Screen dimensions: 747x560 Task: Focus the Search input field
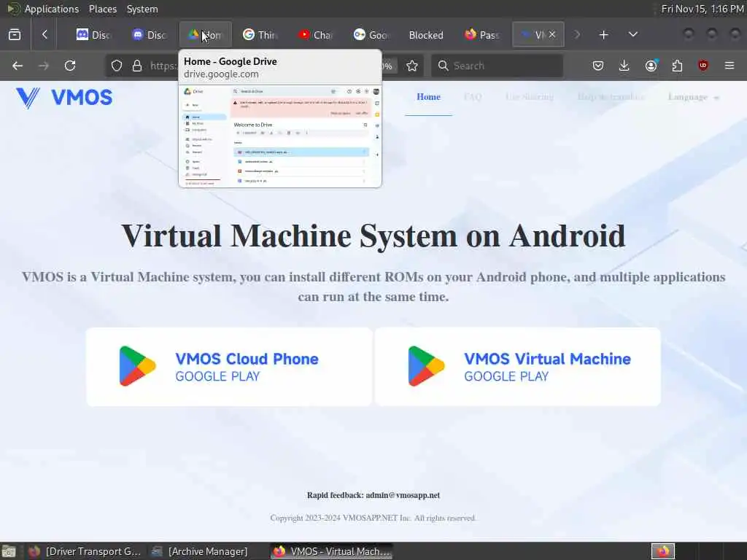pyautogui.click(x=497, y=66)
